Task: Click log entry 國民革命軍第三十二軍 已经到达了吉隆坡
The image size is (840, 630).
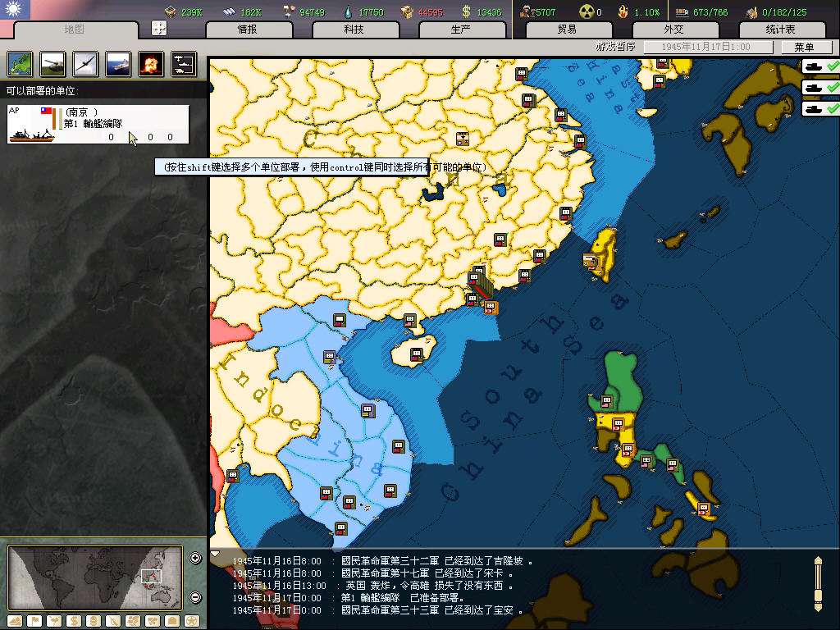Action: 382,561
